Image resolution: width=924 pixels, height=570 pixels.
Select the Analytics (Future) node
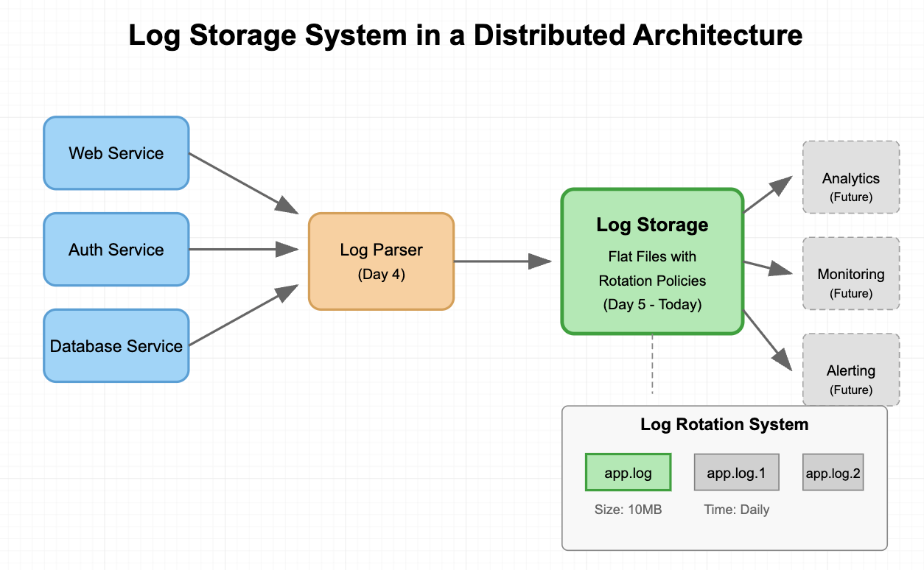[850, 178]
